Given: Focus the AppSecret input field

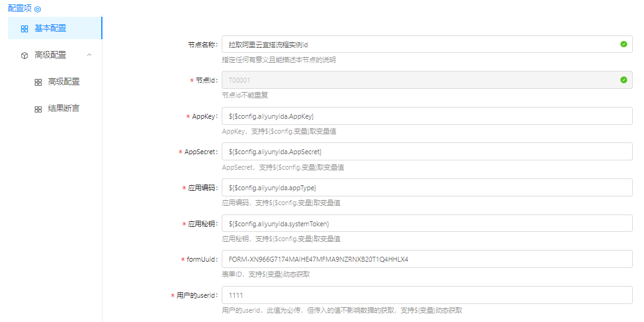Looking at the screenshot, I should pos(427,152).
